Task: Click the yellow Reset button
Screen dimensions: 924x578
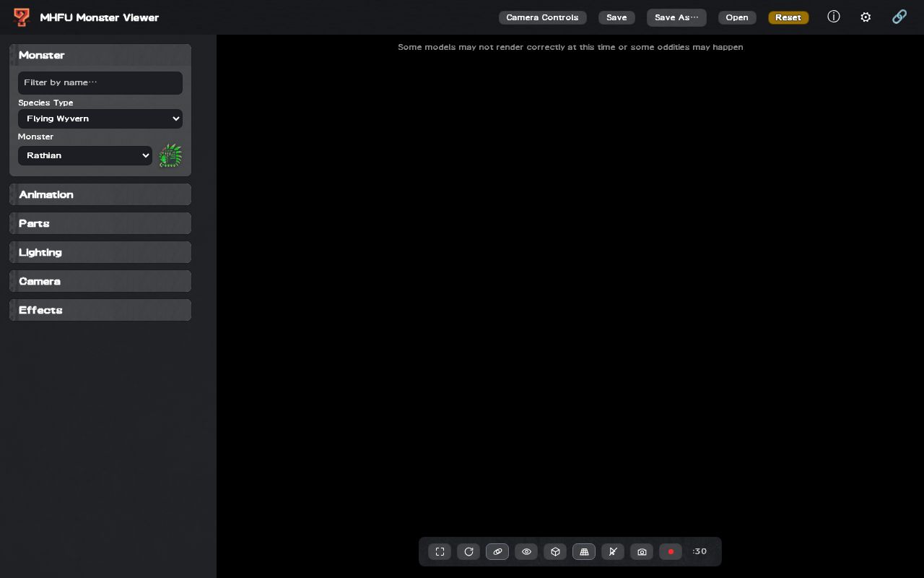Action: point(788,17)
